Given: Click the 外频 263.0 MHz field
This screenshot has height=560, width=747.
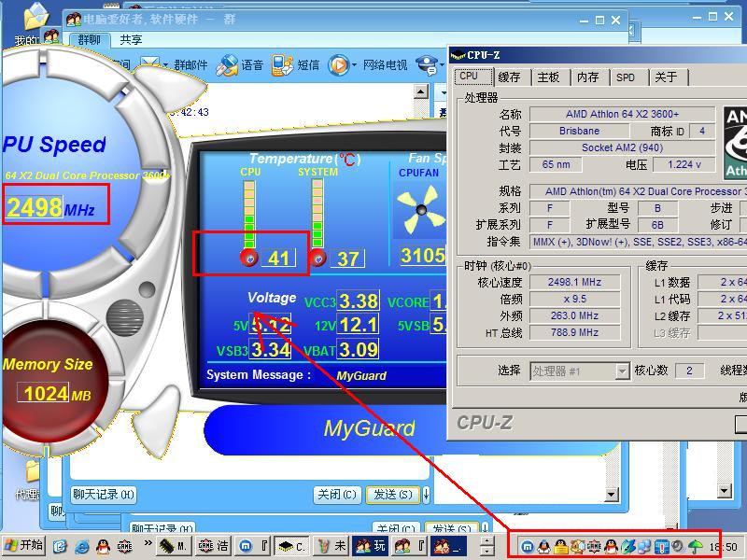Looking at the screenshot, I should (x=574, y=315).
